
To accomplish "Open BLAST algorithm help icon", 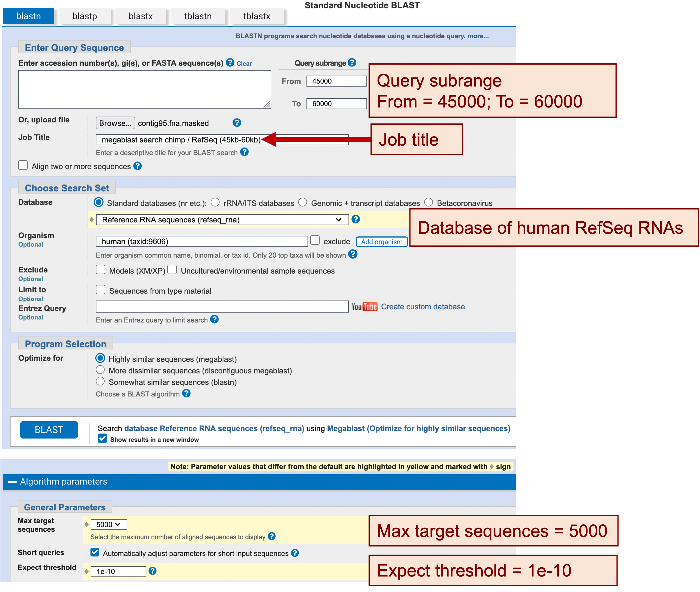I will tap(186, 393).
